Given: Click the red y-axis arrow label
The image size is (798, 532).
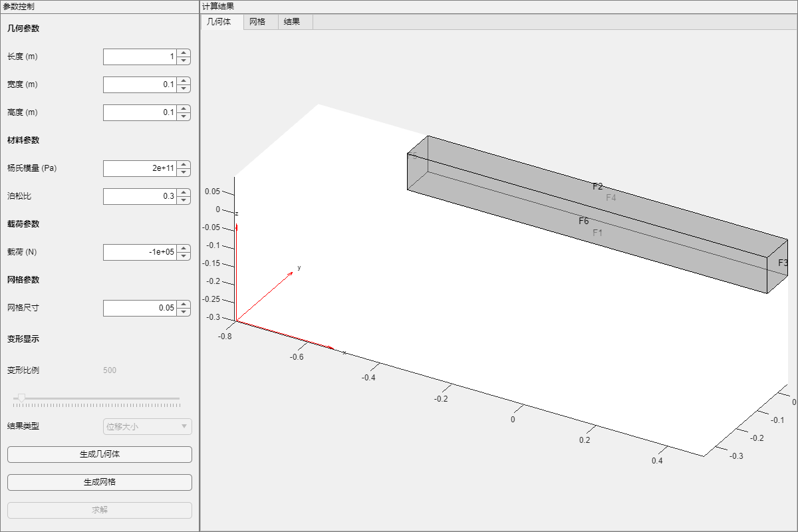Looking at the screenshot, I should pos(299,268).
